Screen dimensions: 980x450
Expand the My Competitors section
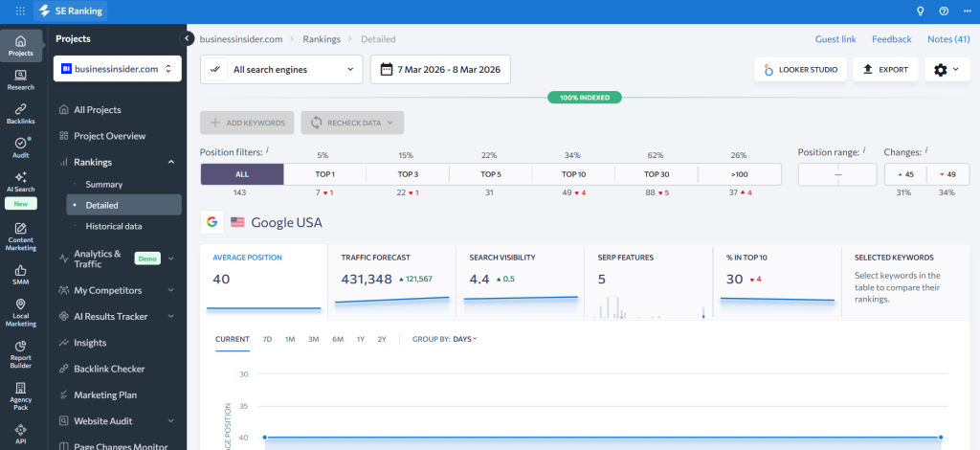(x=170, y=291)
